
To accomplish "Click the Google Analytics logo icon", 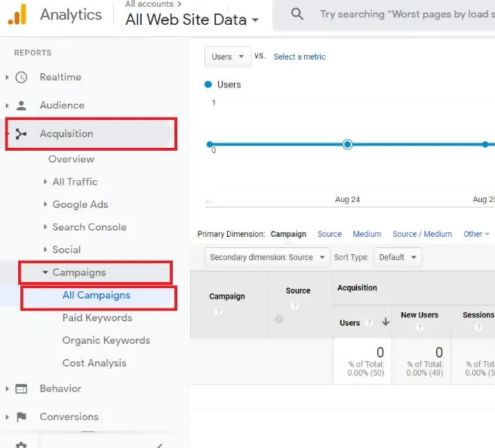I will tap(17, 14).
